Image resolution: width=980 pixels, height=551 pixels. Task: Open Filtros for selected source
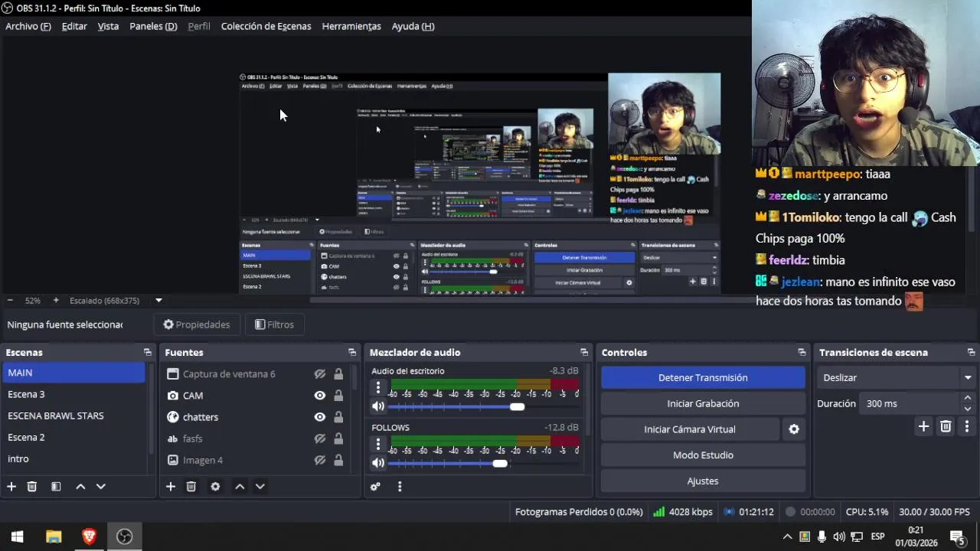274,324
